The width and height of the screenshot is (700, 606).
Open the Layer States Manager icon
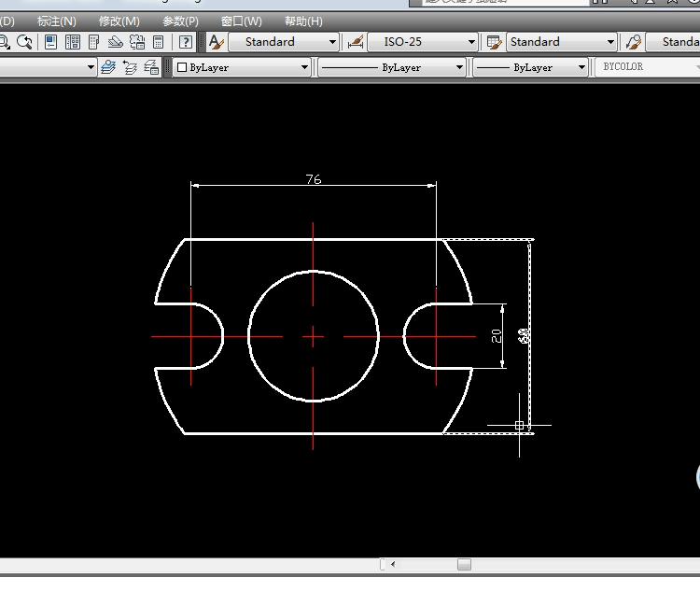pyautogui.click(x=151, y=67)
